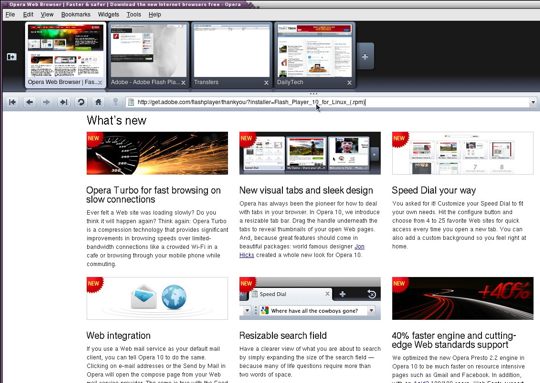The width and height of the screenshot is (540, 383).
Task: Click the tab bar resize handle dots
Action: pyautogui.click(x=313, y=93)
